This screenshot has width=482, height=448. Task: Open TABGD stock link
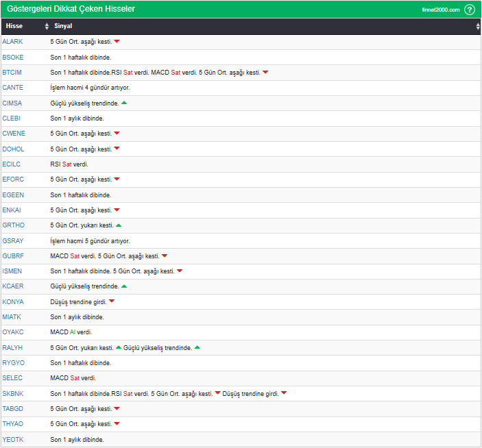(x=13, y=409)
